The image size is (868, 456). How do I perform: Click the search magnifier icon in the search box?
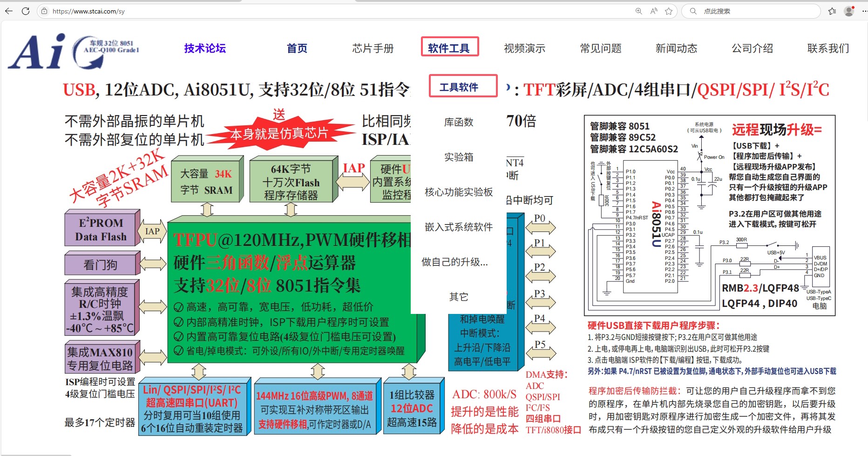pos(693,11)
